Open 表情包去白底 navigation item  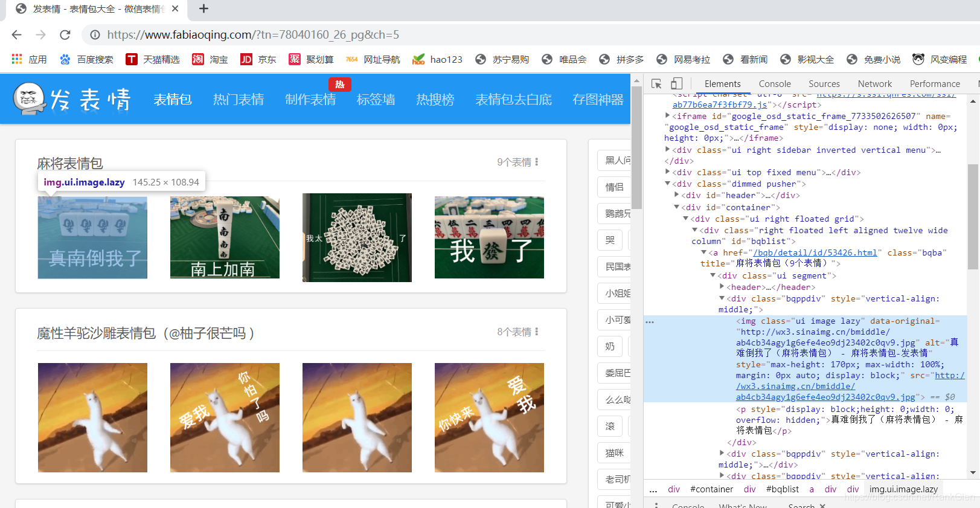click(x=514, y=100)
